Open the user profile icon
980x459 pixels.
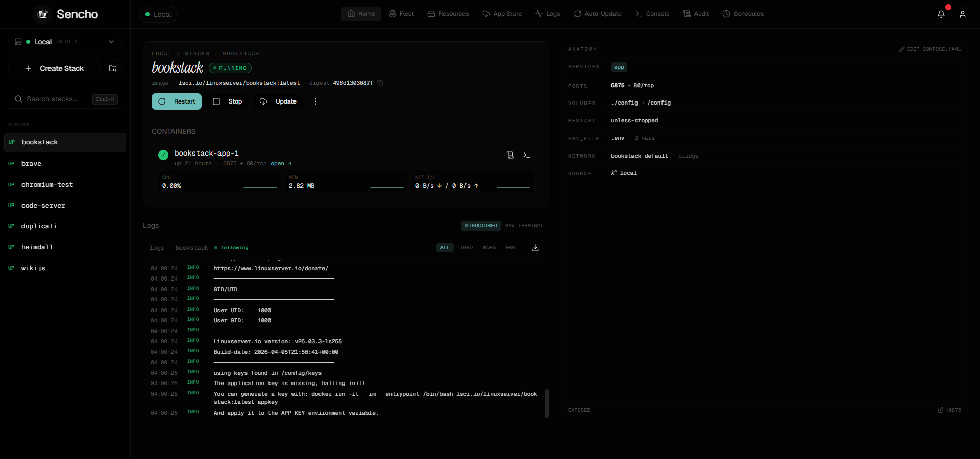963,14
